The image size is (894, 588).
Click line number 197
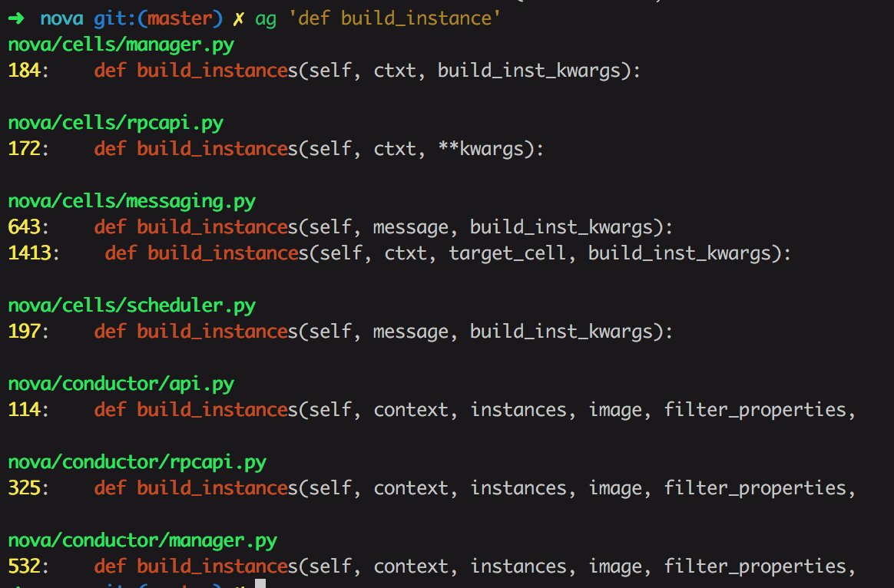(24, 332)
